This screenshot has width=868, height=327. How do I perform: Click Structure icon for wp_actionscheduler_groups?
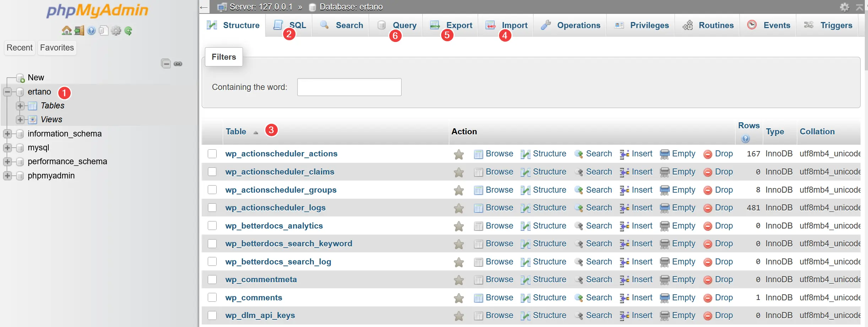tap(525, 190)
